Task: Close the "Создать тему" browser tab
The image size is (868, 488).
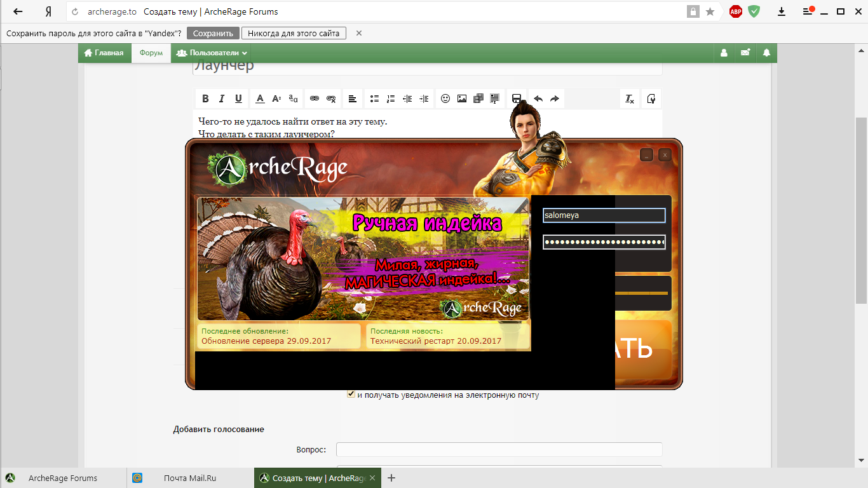Action: click(x=373, y=478)
